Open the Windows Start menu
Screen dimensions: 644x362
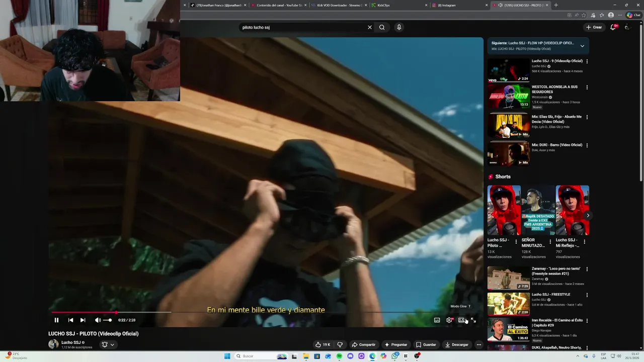point(227,356)
